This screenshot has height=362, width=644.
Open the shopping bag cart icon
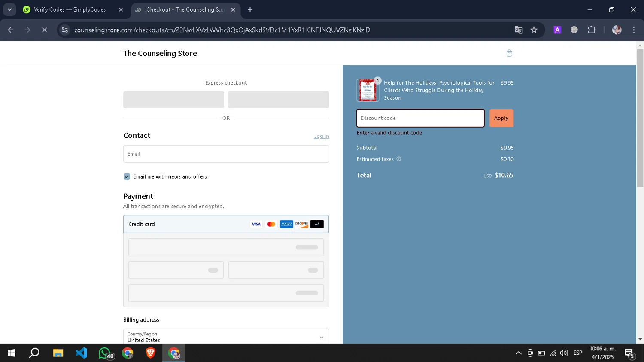coord(509,53)
